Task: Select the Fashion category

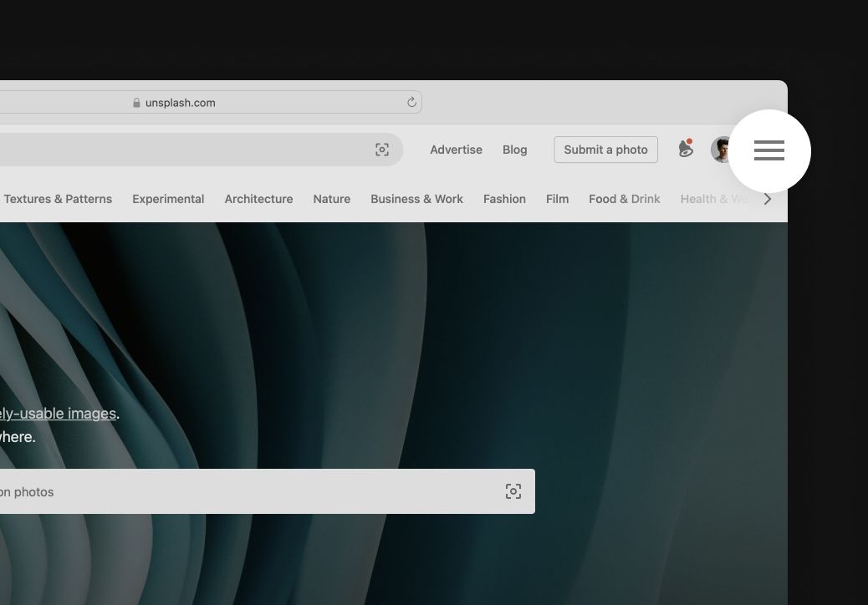Action: tap(504, 199)
